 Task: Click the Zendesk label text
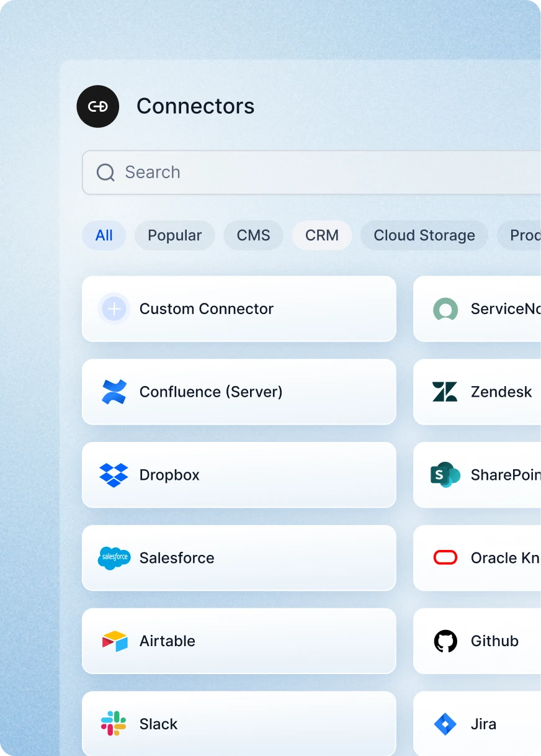501,392
